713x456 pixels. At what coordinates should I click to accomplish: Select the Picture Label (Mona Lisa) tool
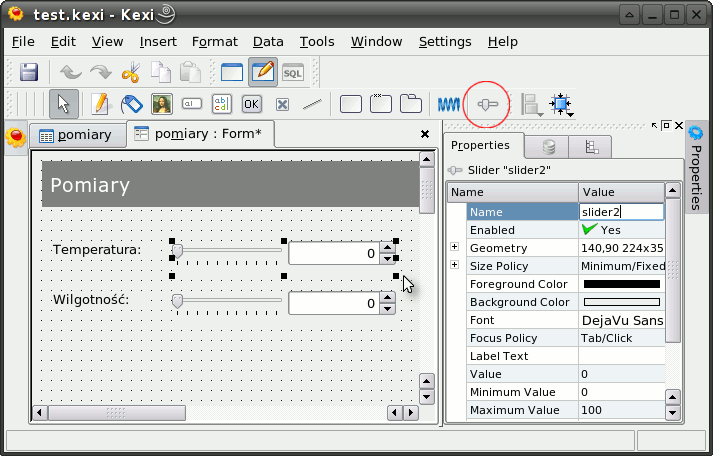(162, 104)
